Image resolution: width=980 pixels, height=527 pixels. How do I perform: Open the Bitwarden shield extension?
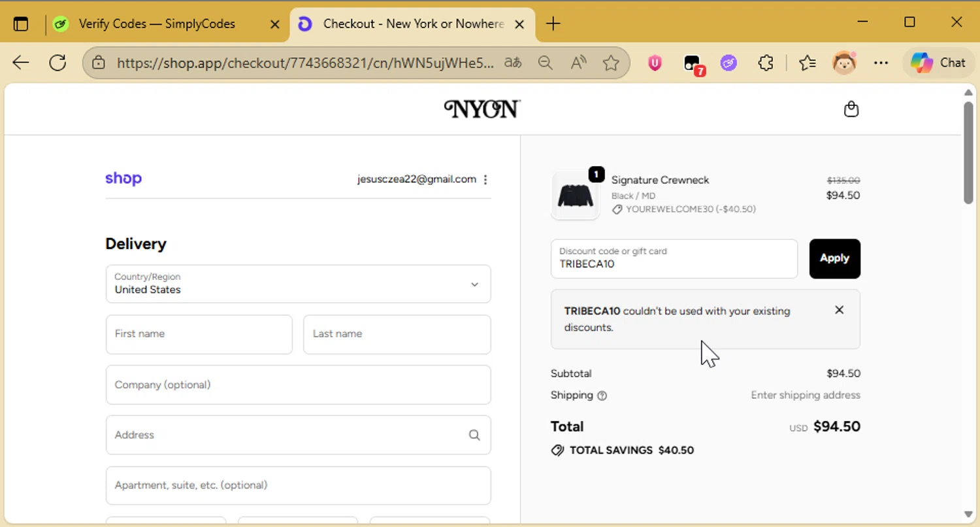point(655,63)
